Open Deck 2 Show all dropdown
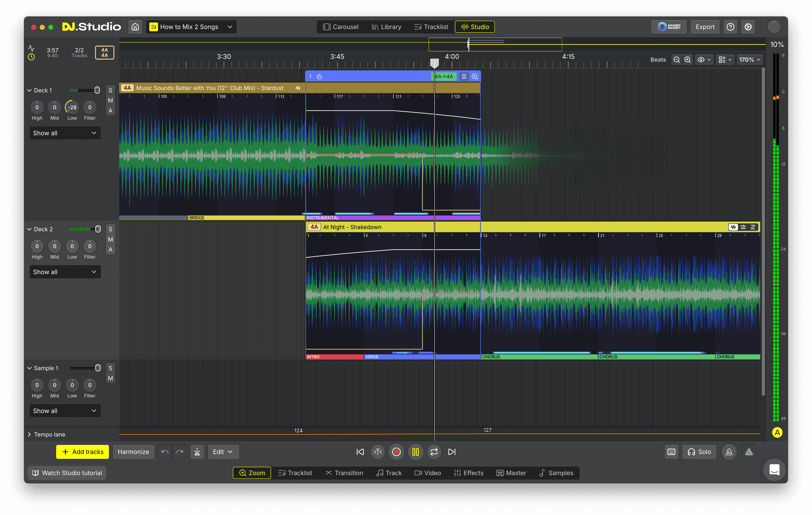Image resolution: width=812 pixels, height=515 pixels. pos(65,272)
